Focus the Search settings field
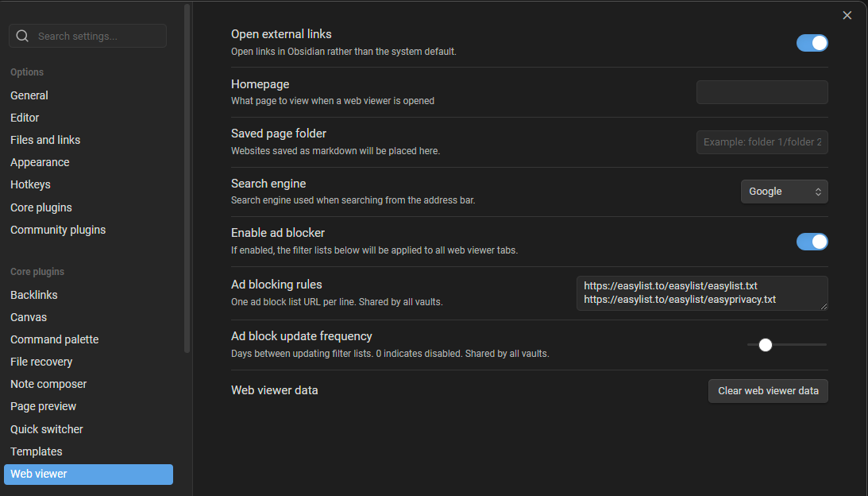The image size is (868, 496). (95, 36)
